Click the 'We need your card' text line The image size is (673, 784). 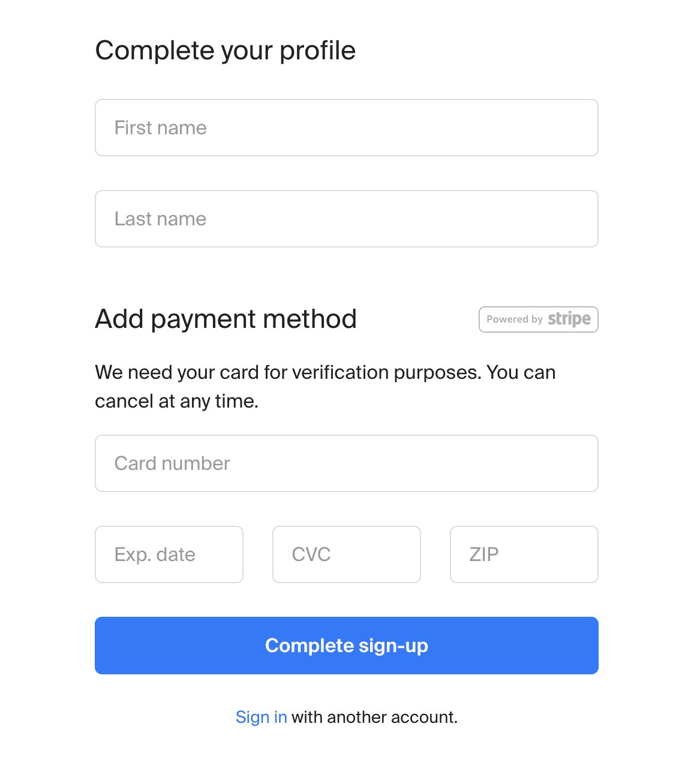point(325,372)
